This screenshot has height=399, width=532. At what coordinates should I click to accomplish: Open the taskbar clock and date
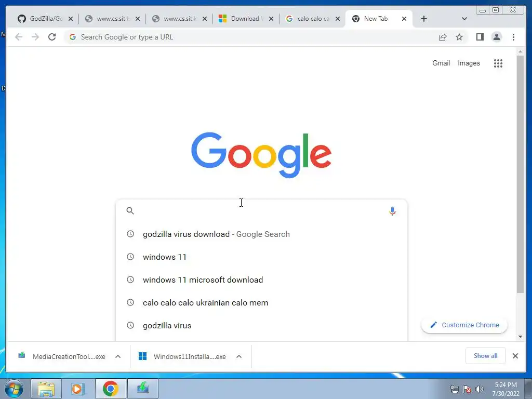[x=506, y=389]
